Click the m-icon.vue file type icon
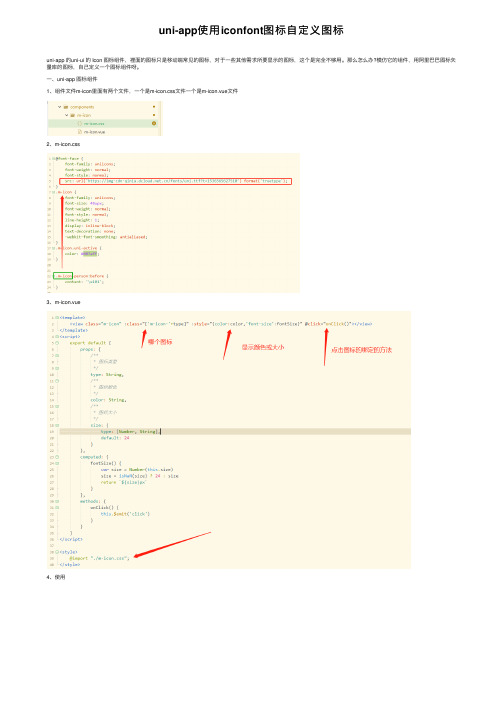This screenshot has height=713, width=504. [x=80, y=132]
